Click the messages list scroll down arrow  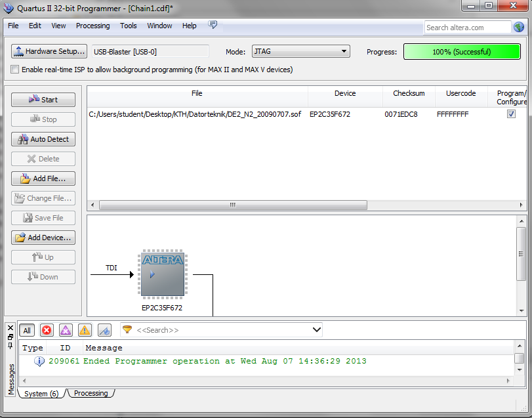point(520,370)
